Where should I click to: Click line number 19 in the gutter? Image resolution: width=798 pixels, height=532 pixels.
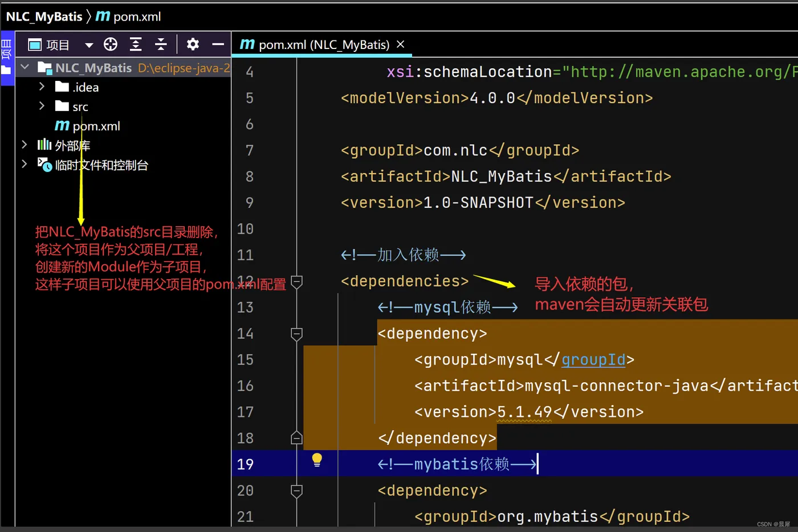(245, 464)
